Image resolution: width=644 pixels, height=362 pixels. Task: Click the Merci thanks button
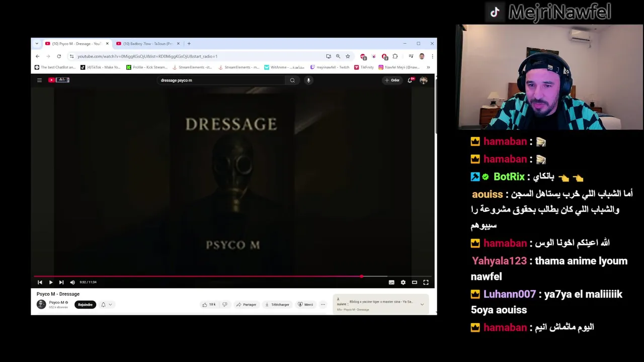pos(305,305)
